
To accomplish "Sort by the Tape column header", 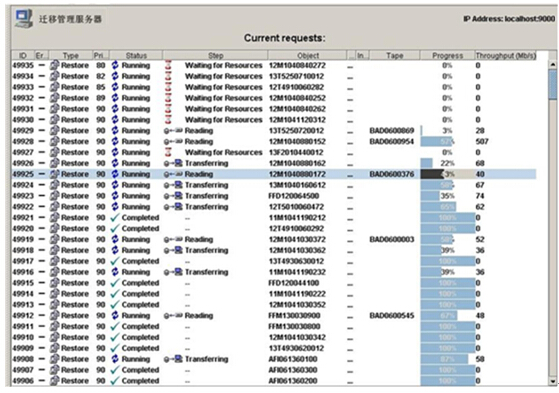I will tap(394, 55).
